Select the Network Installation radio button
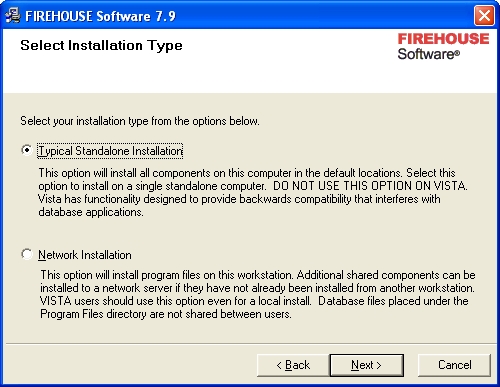Image resolution: width=500 pixels, height=387 pixels. pos(26,254)
